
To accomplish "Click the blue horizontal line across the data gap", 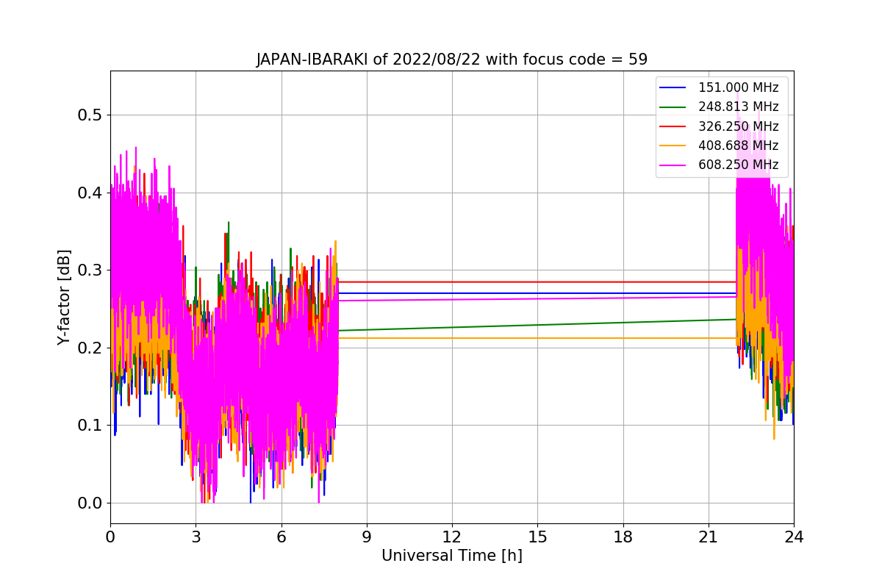I will click(537, 293).
